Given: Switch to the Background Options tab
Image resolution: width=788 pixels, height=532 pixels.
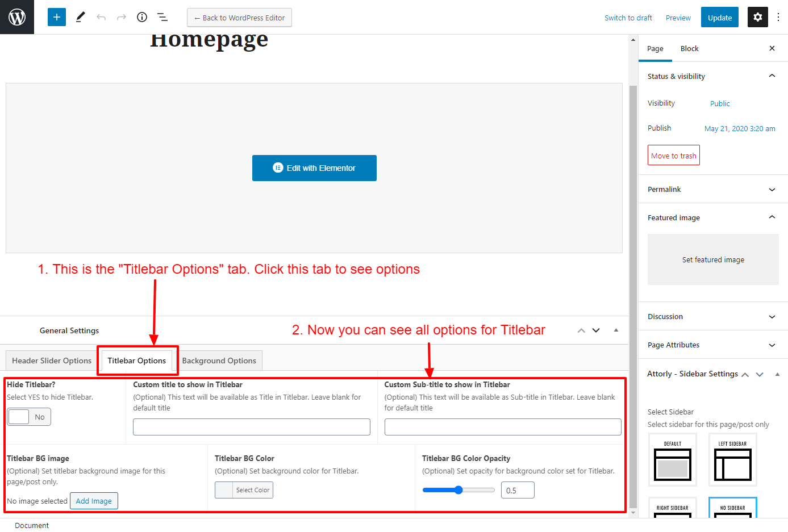Looking at the screenshot, I should coord(219,361).
